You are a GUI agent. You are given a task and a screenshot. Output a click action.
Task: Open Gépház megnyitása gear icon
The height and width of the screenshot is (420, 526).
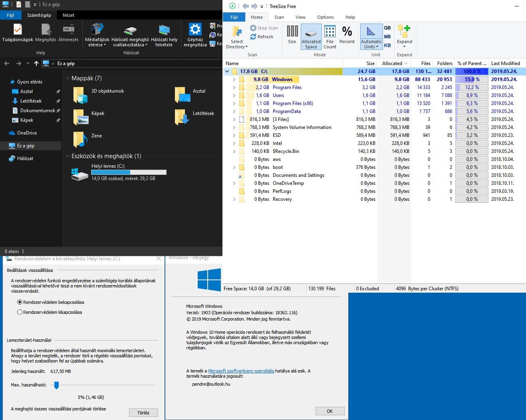click(x=195, y=30)
